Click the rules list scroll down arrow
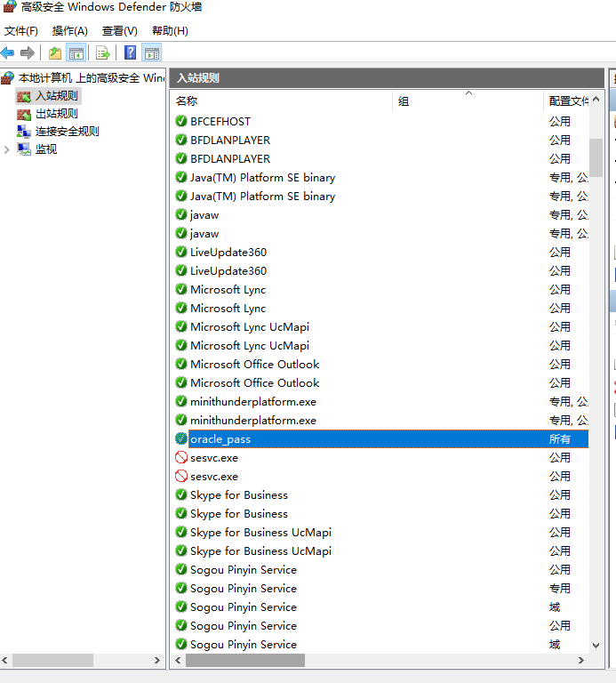This screenshot has height=683, width=616. [x=596, y=645]
